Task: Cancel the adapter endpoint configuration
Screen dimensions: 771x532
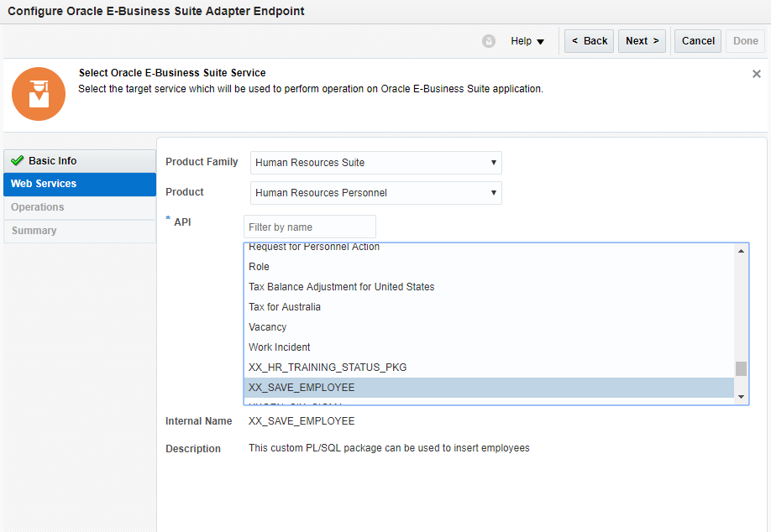Action: tap(698, 41)
